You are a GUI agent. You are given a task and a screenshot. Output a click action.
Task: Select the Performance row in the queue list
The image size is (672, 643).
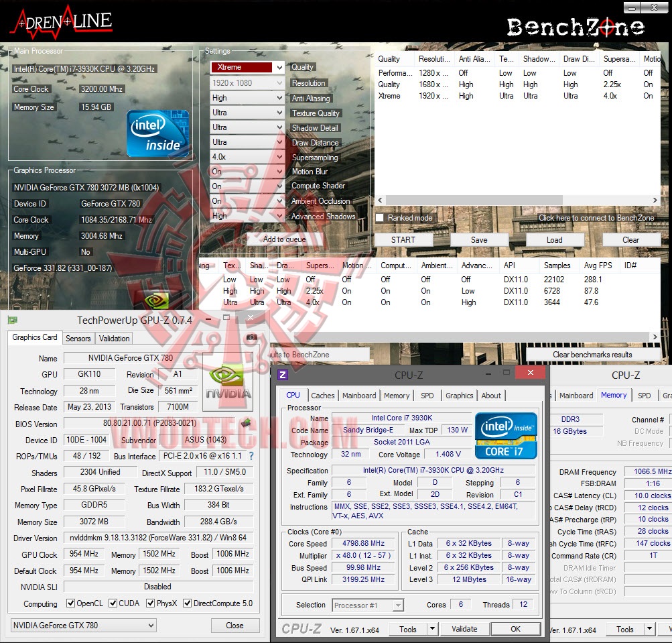516,73
